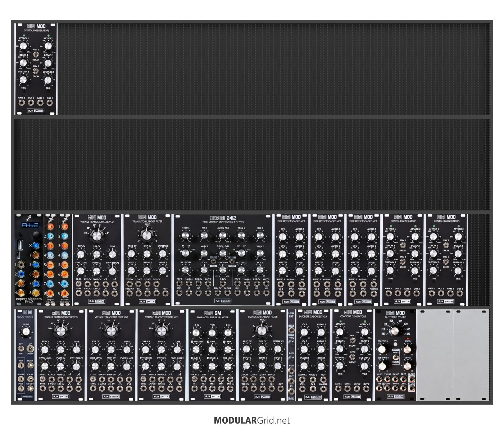Click the blue X jack on FH-2

[x=36, y=246]
